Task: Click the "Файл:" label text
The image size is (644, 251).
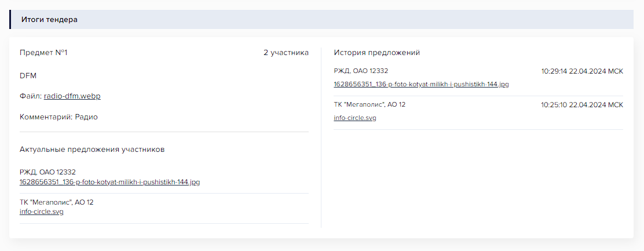Action: (30, 96)
